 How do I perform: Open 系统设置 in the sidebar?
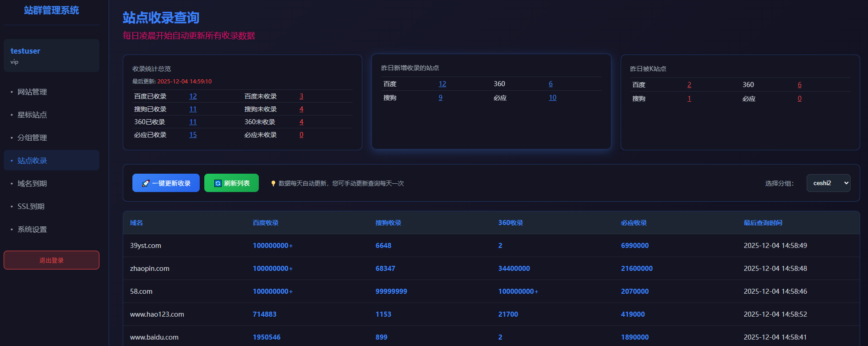coord(51,229)
